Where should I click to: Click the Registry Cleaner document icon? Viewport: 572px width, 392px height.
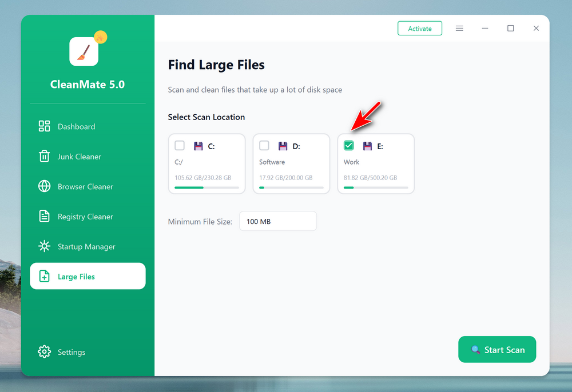click(x=44, y=217)
